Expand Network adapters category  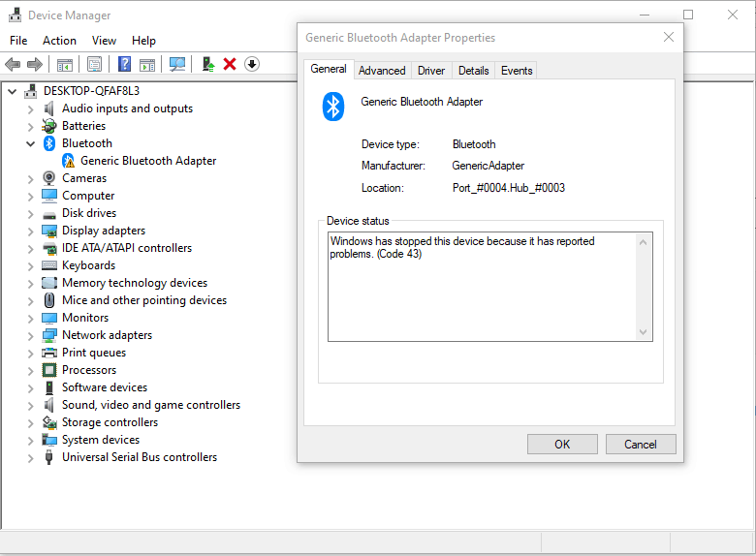click(x=30, y=336)
